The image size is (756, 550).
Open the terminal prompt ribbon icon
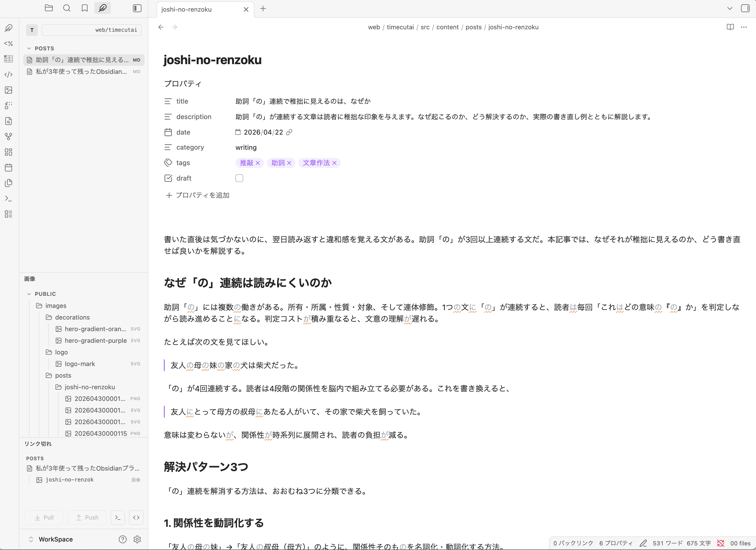point(9,199)
